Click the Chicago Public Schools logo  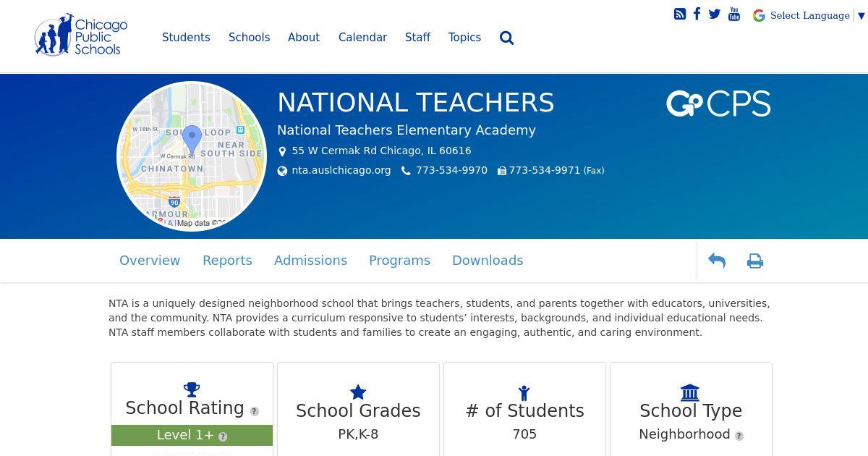tap(81, 35)
